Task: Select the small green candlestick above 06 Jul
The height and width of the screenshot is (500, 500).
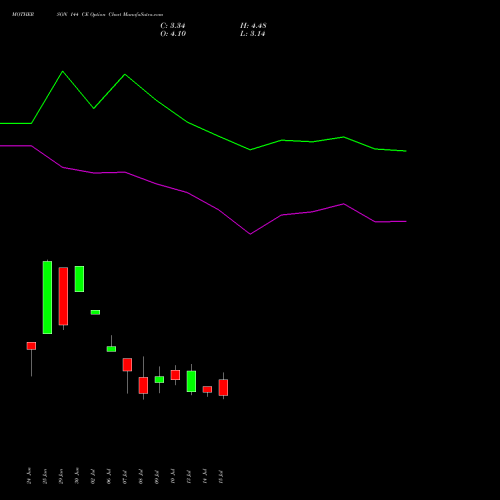Action: [x=111, y=349]
